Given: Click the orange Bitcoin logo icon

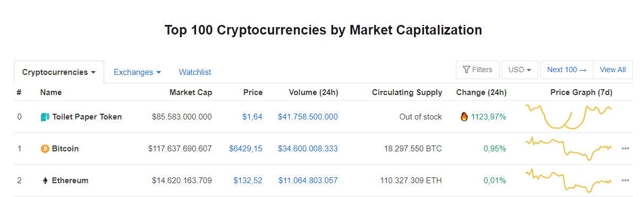Looking at the screenshot, I should [45, 149].
